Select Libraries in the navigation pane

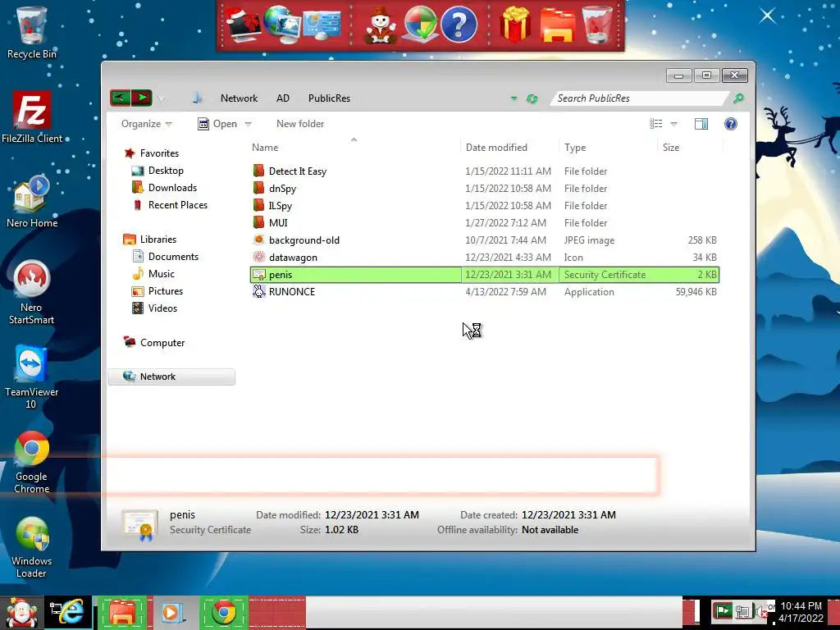click(149, 240)
